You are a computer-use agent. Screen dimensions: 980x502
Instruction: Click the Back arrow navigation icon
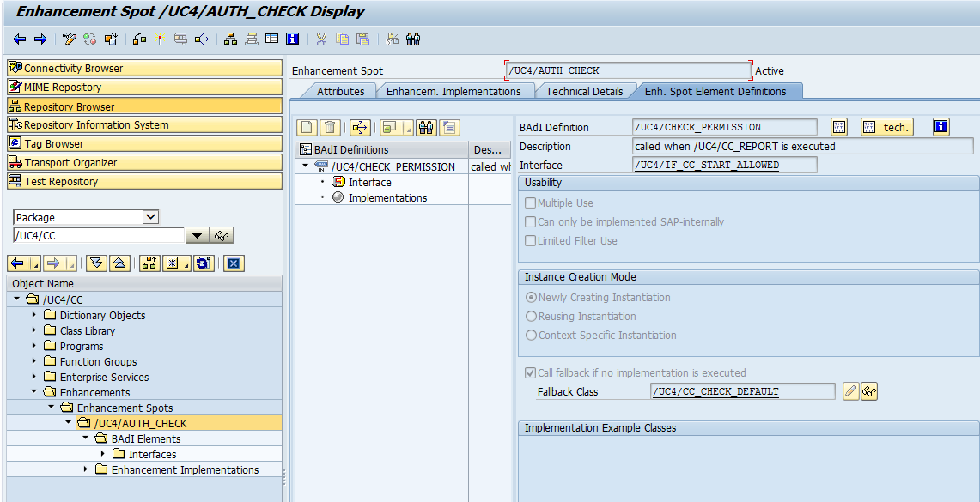coord(17,39)
